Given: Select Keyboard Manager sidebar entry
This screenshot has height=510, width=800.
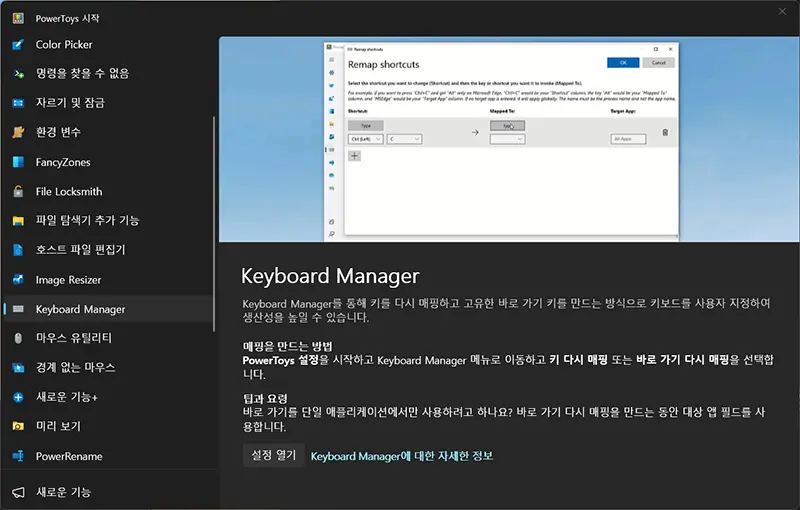Looking at the screenshot, I should [x=108, y=309].
